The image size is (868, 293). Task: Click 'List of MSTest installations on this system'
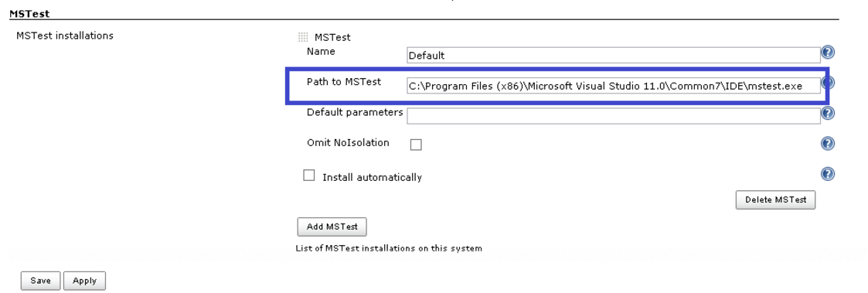(389, 248)
